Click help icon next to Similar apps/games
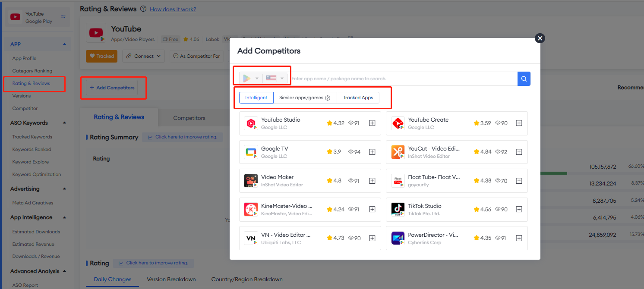Screen dimensions: 644x289 (x=328, y=98)
